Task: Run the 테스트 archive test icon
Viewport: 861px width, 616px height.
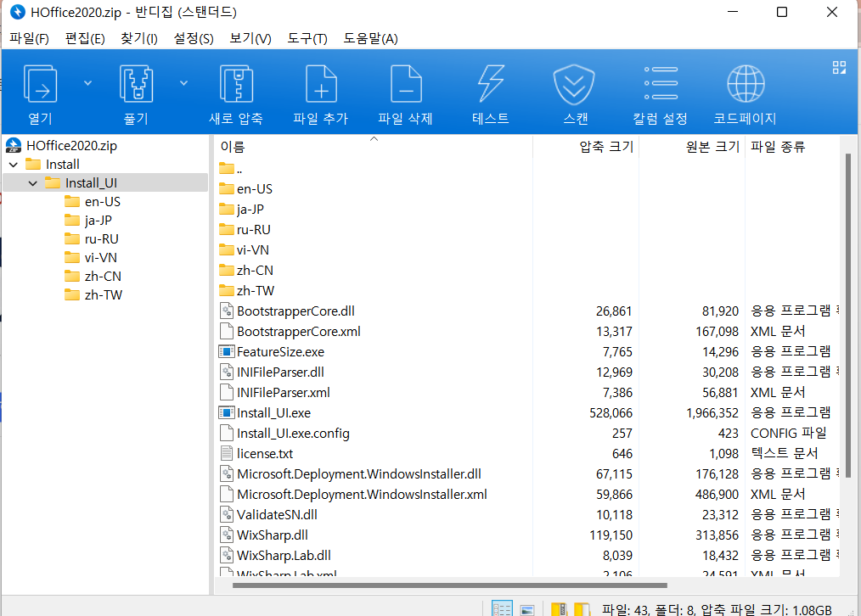Action: [x=491, y=83]
